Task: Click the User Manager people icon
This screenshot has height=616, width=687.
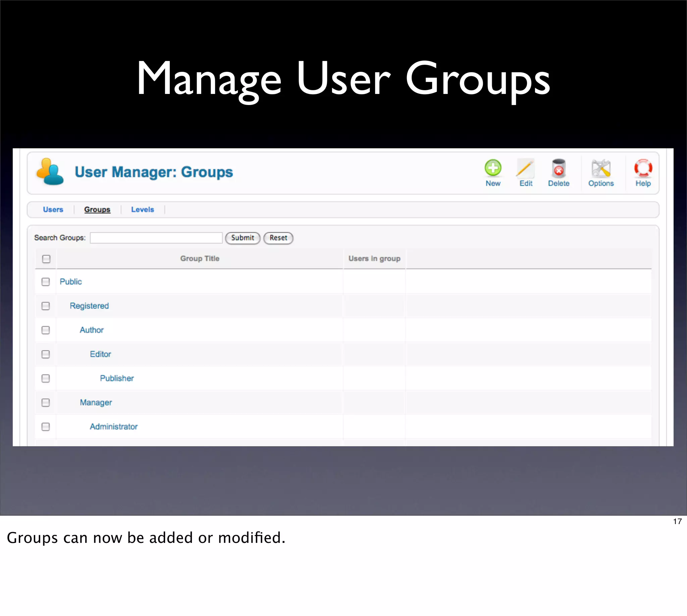Action: coord(50,171)
